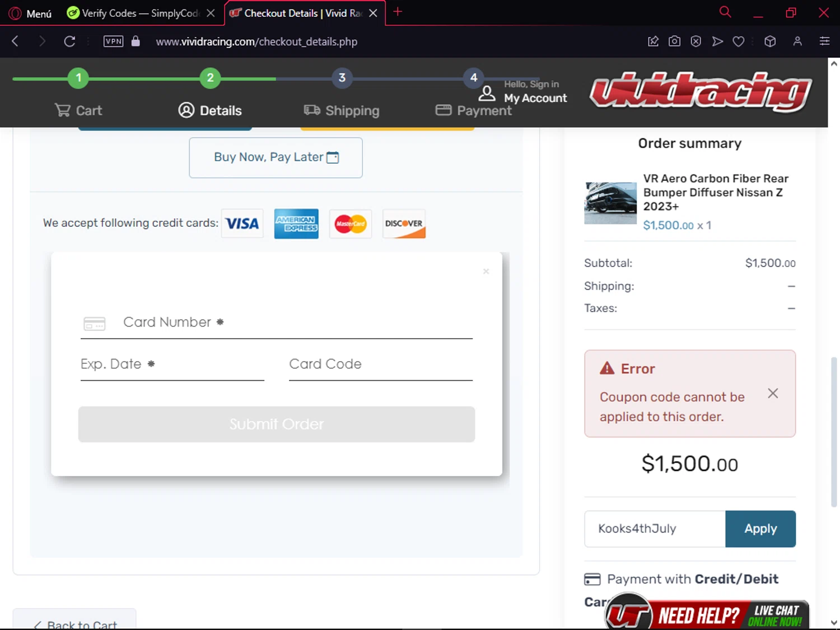840x630 pixels.
Task: Close the Checkout Details tab
Action: tap(373, 13)
